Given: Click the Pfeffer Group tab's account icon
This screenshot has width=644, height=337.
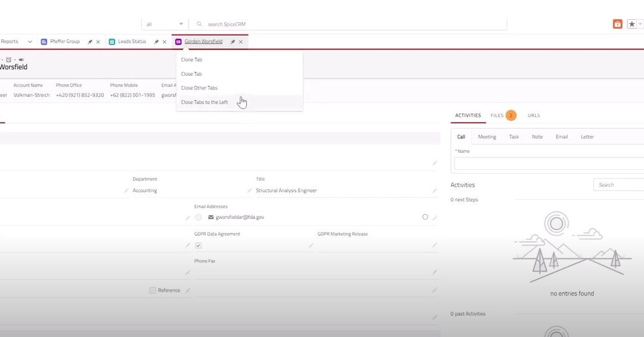Looking at the screenshot, I should 44,42.
